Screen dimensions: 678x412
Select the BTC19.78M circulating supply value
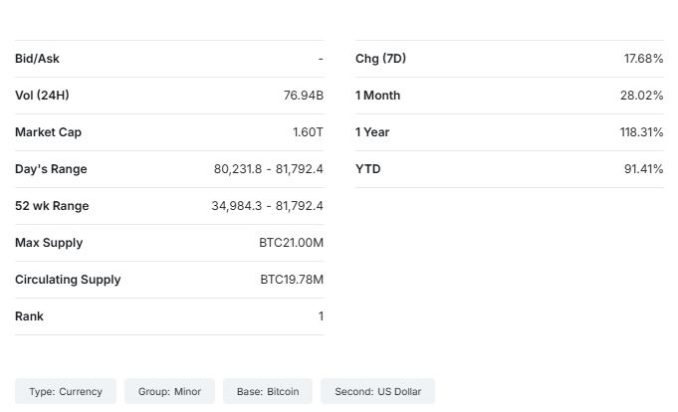tap(291, 280)
